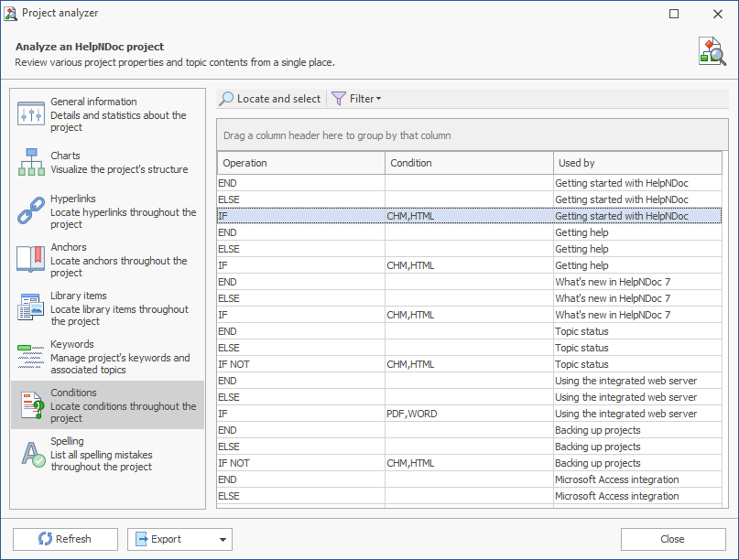Expand the Export dropdown arrow
This screenshot has width=739, height=560.
(223, 539)
